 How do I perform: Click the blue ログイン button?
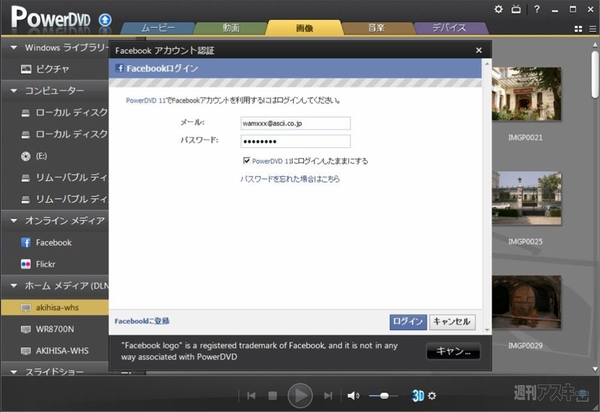click(408, 322)
